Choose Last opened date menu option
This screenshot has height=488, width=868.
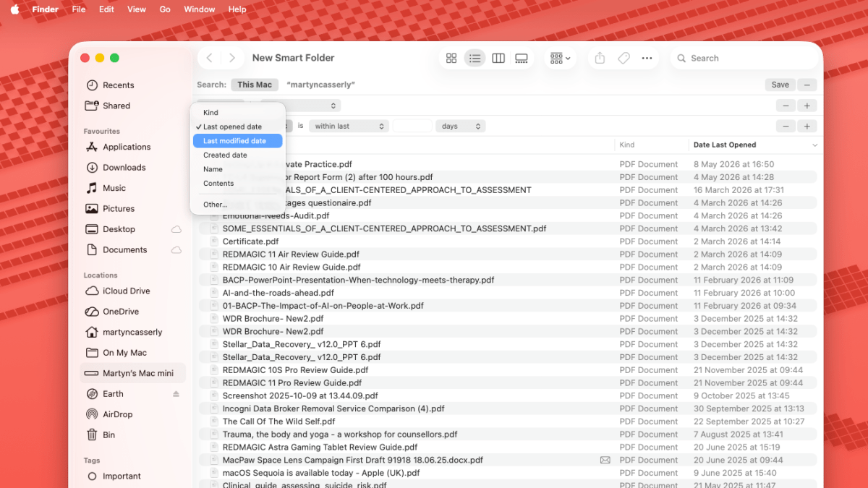(237, 127)
